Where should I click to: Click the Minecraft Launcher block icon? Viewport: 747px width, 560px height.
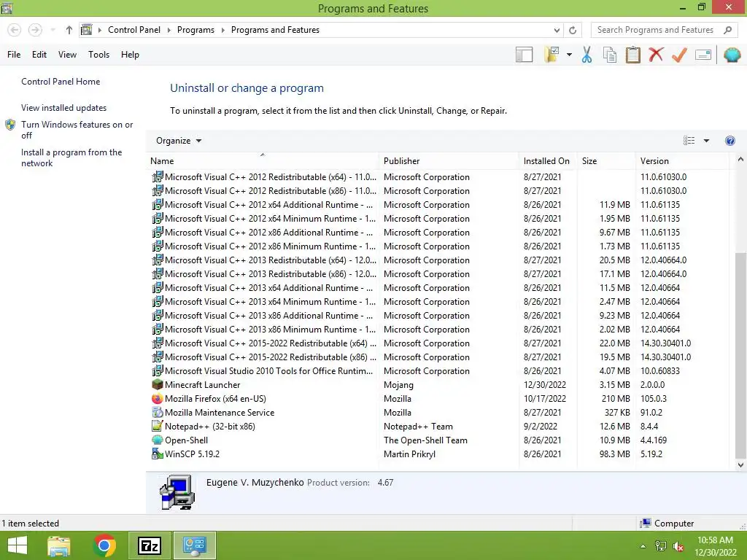coord(158,384)
